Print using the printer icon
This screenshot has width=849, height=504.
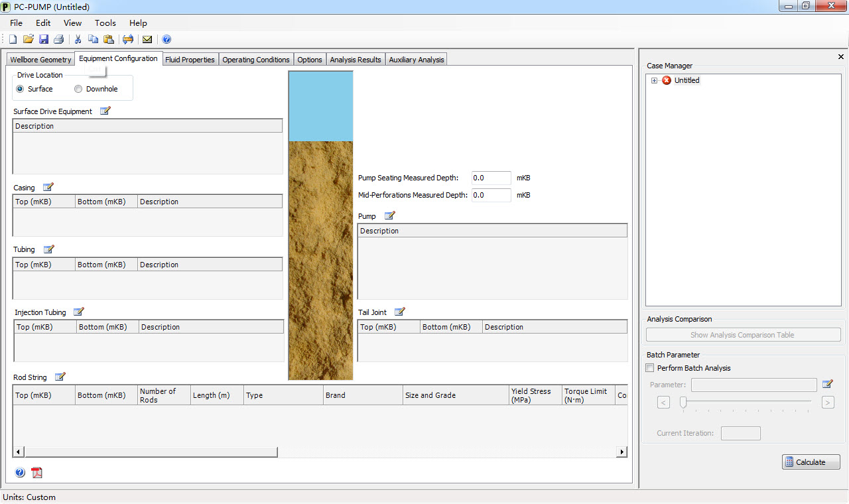pyautogui.click(x=58, y=40)
